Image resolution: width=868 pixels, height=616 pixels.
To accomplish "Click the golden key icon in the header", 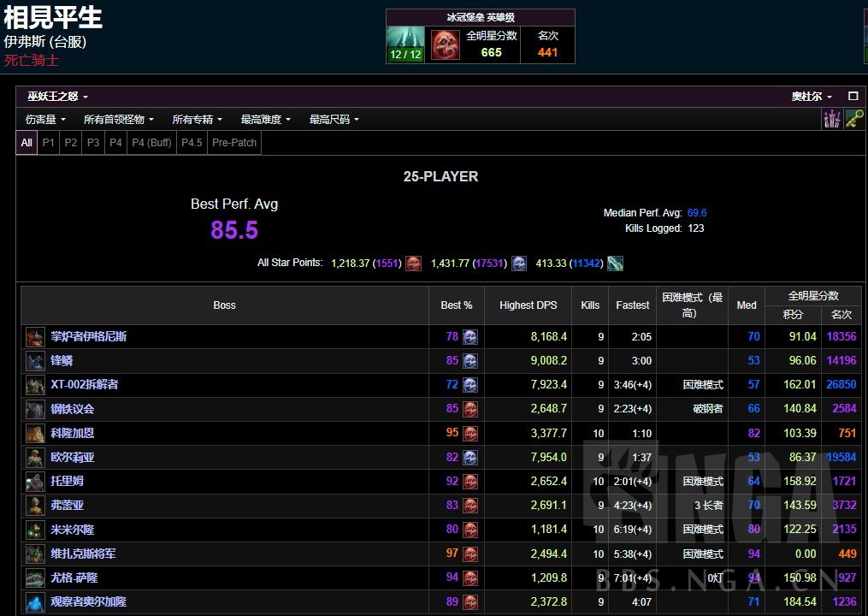I will click(x=853, y=119).
